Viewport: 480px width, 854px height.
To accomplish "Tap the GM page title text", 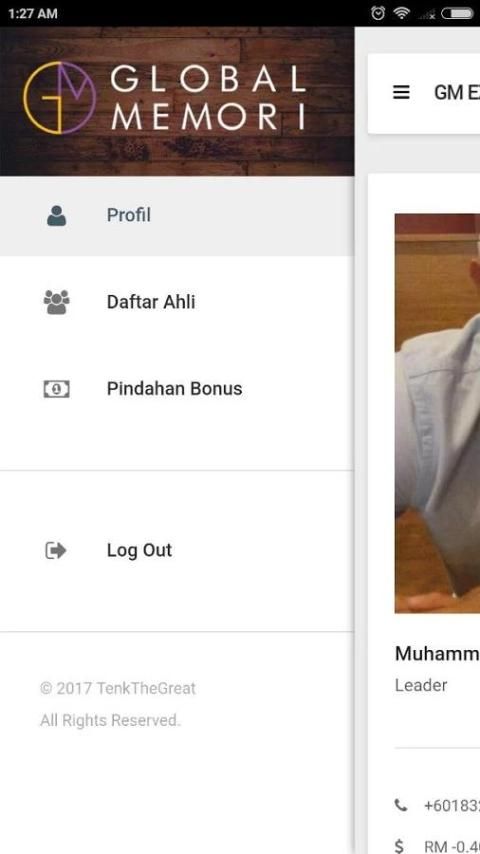I will 457,93.
